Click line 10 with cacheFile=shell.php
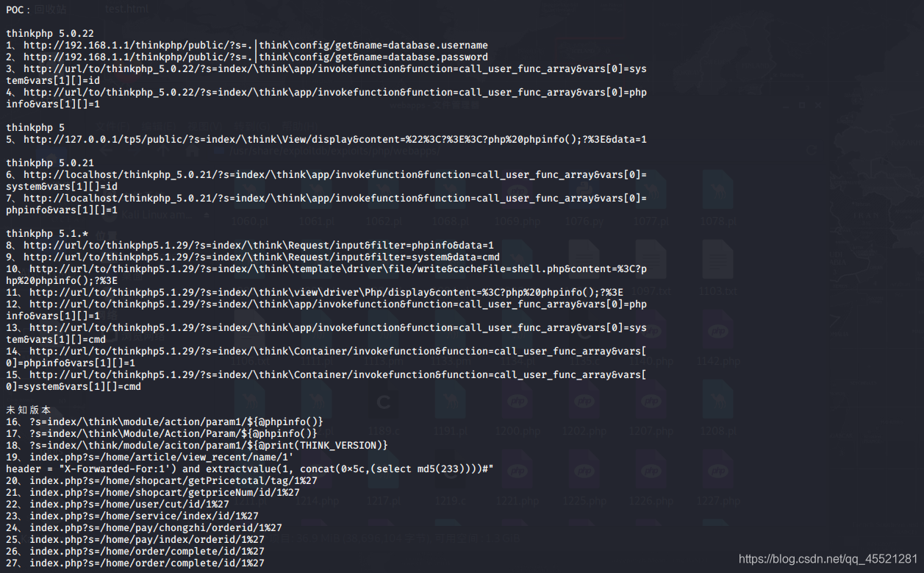Viewport: 924px width, 573px height. point(326,268)
